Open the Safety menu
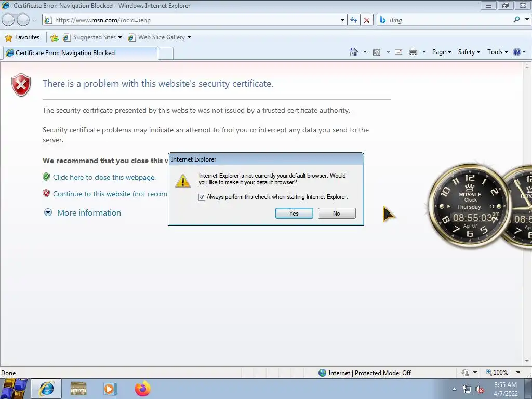Image resolution: width=532 pixels, height=399 pixels. (x=469, y=52)
